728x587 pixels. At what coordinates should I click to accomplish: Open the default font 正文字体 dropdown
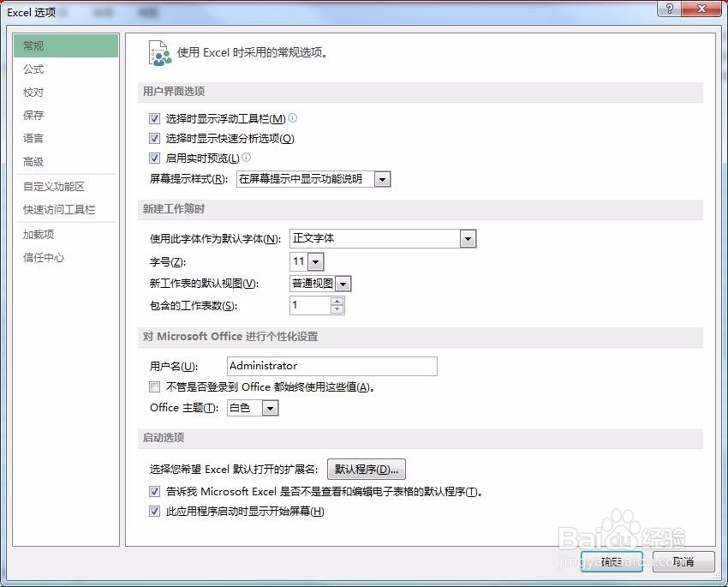[468, 239]
